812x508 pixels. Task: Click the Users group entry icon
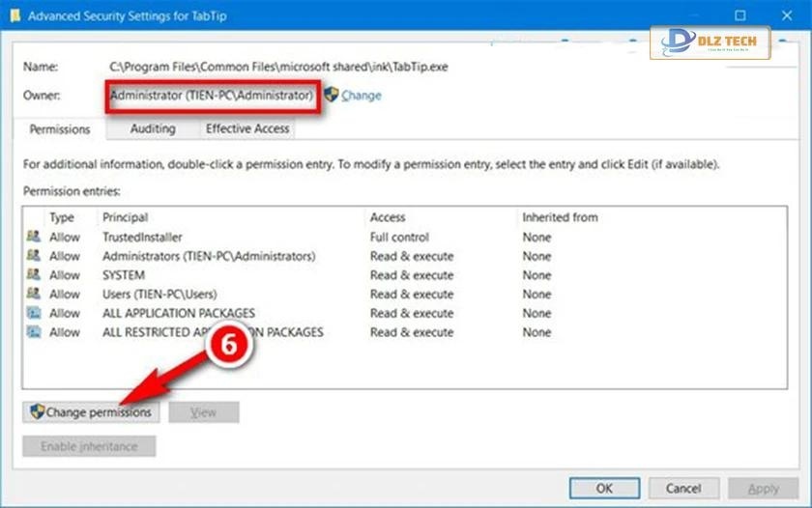[x=34, y=294]
